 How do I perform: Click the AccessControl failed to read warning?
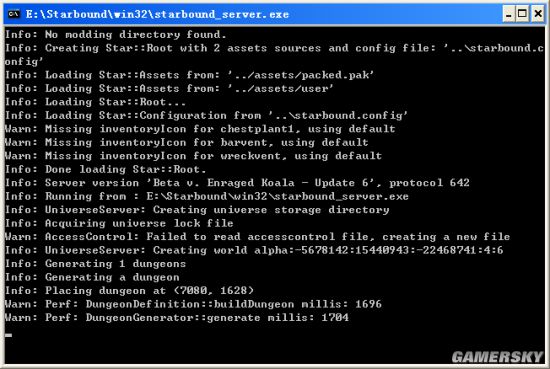(x=257, y=237)
